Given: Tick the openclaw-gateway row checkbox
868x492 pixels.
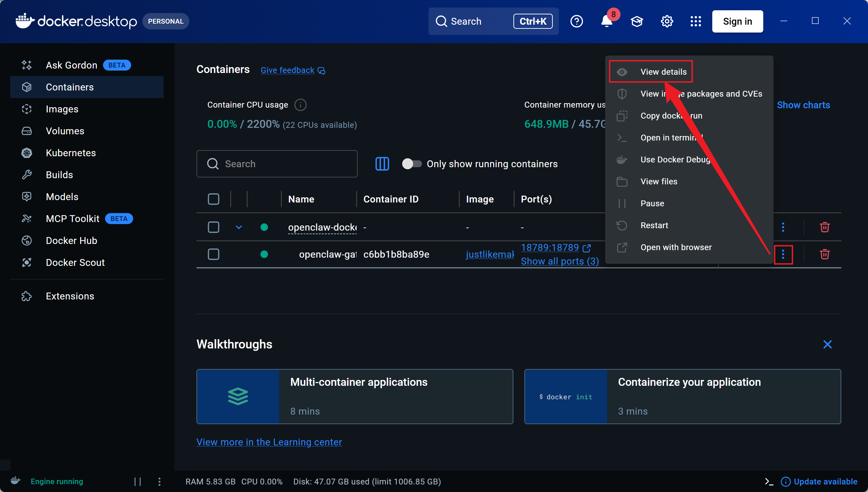Looking at the screenshot, I should coord(214,254).
